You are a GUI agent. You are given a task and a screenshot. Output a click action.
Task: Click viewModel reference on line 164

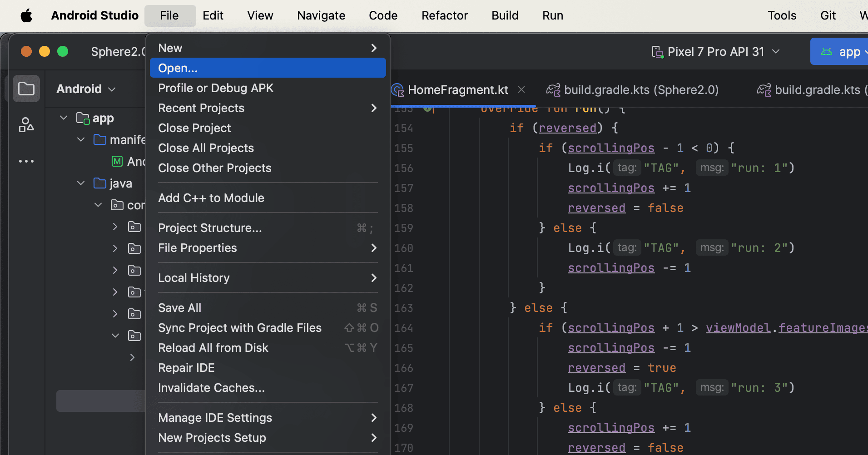(738, 328)
